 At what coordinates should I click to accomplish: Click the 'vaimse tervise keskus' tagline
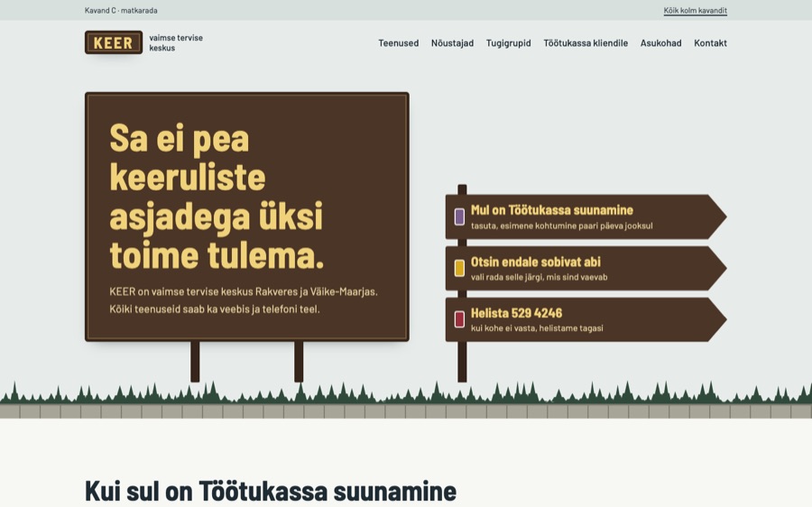176,42
